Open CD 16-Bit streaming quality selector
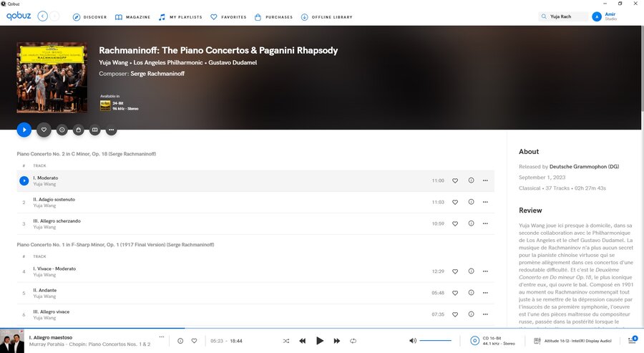Image resolution: width=644 pixels, height=353 pixels. tap(492, 341)
